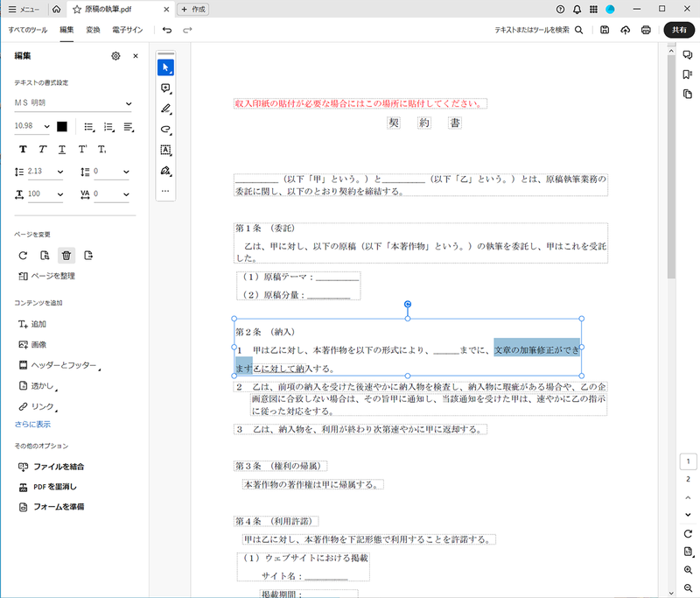Screen dimensions: 700x598
Task: Select the text box tool
Action: click(x=165, y=150)
